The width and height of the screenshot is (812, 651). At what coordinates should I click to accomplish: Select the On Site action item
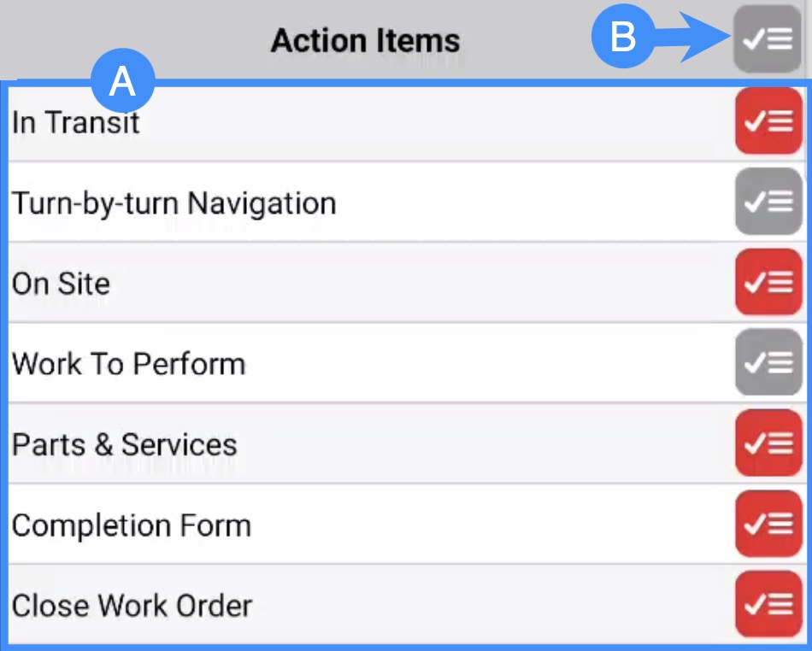pos(61,284)
